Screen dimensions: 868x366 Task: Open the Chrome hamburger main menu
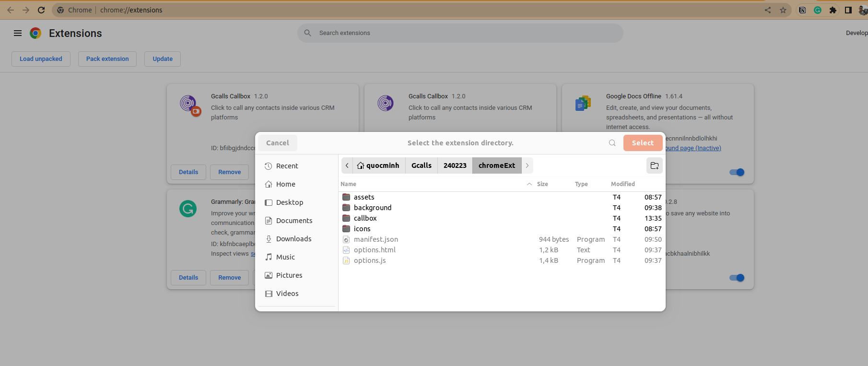pos(18,33)
